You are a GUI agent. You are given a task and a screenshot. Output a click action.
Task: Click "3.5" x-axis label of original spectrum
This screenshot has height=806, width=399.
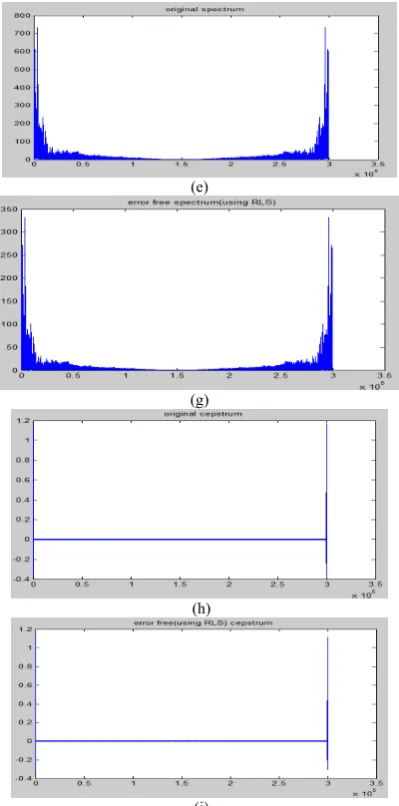378,165
